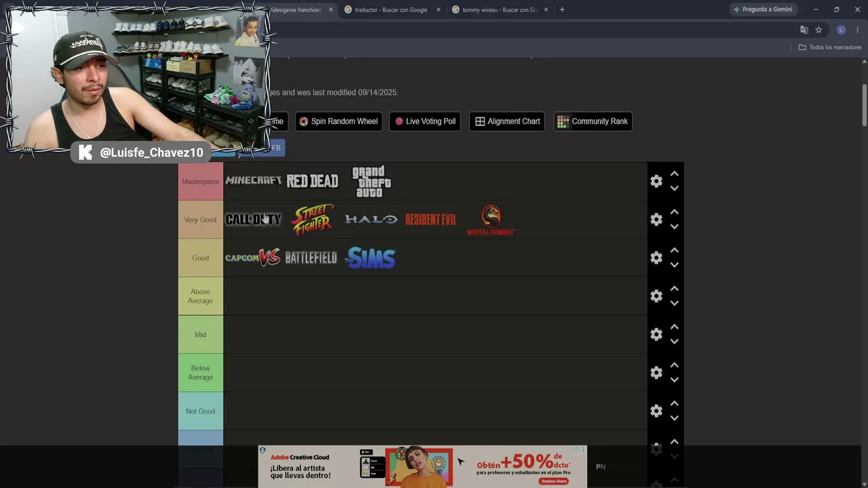
Task: Select The Sims logo
Action: click(x=370, y=258)
